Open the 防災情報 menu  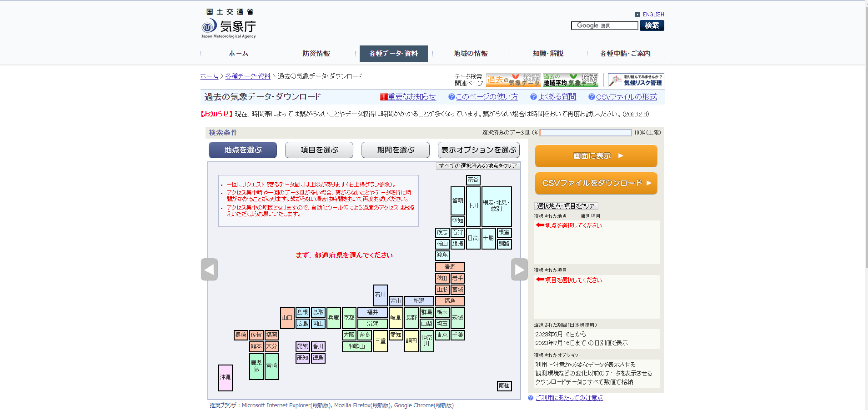coord(316,54)
